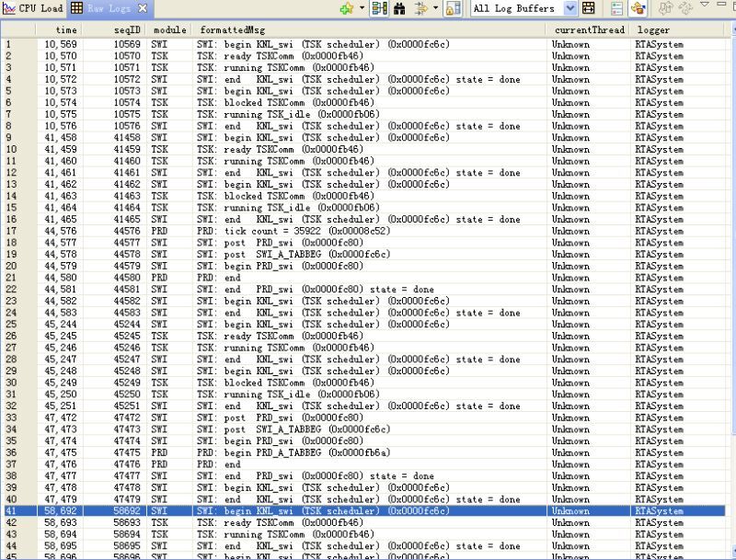Click 'post SWI_A_TABBEG' message in row 19
This screenshot has height=560, width=736.
tap(293, 254)
